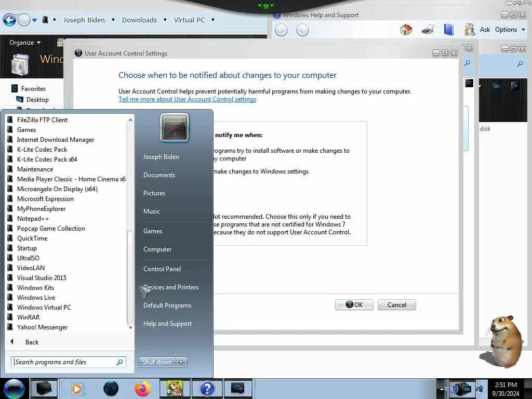This screenshot has height=399, width=532.
Task: Click the Windows Live folder icon
Action: pyautogui.click(x=10, y=297)
